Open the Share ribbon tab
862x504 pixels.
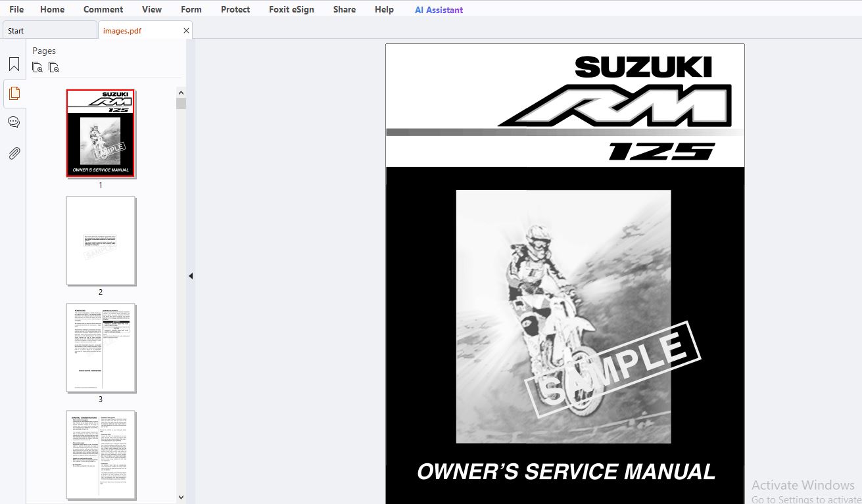pyautogui.click(x=345, y=9)
